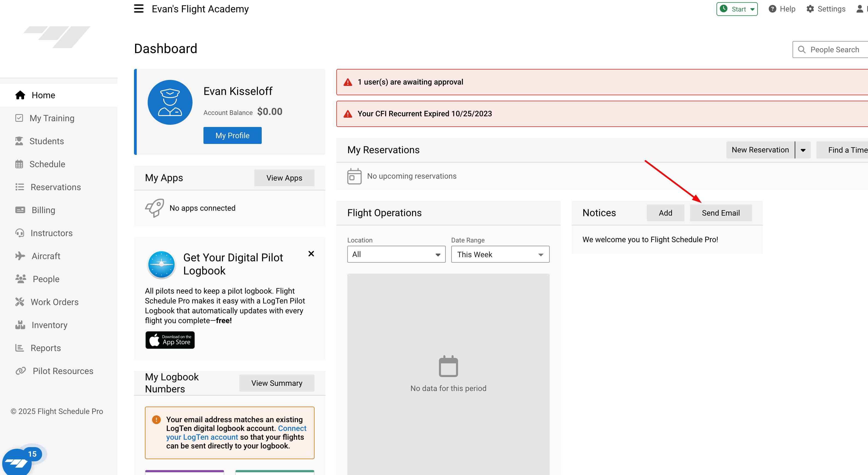This screenshot has height=475, width=868.
Task: Click the My Training checkbox icon
Action: click(19, 118)
